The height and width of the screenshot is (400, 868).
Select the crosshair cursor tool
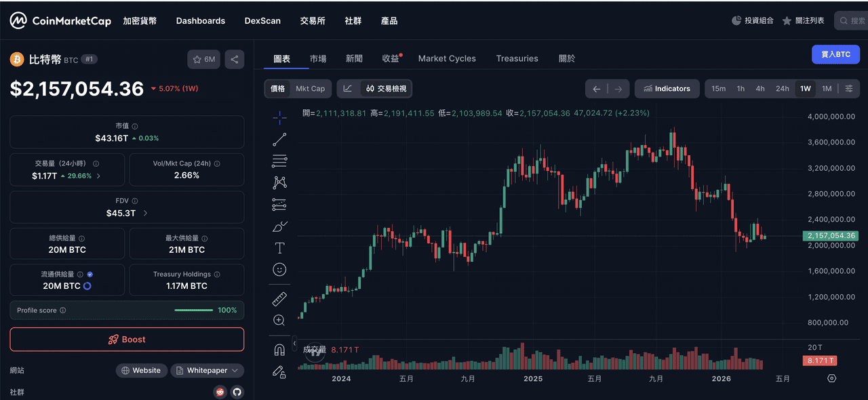[279, 118]
